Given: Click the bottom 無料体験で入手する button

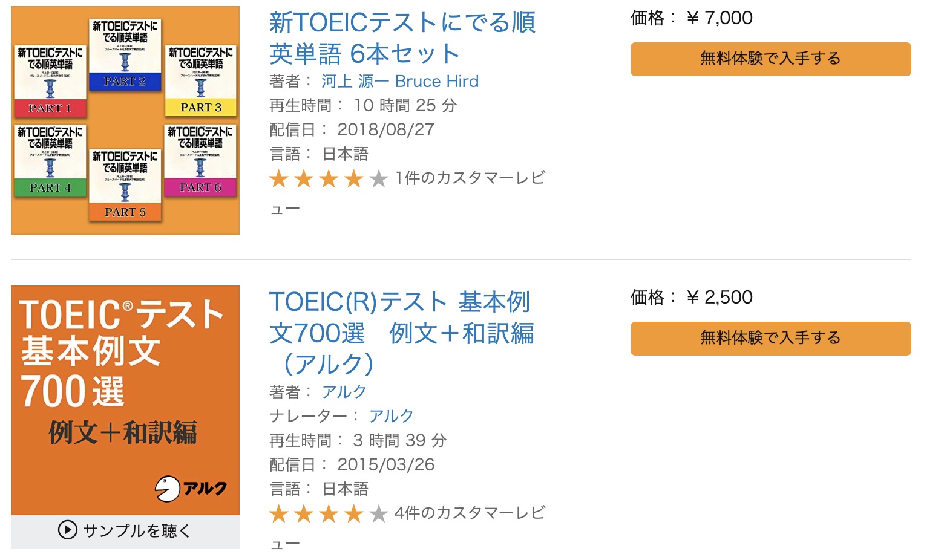Looking at the screenshot, I should [770, 338].
